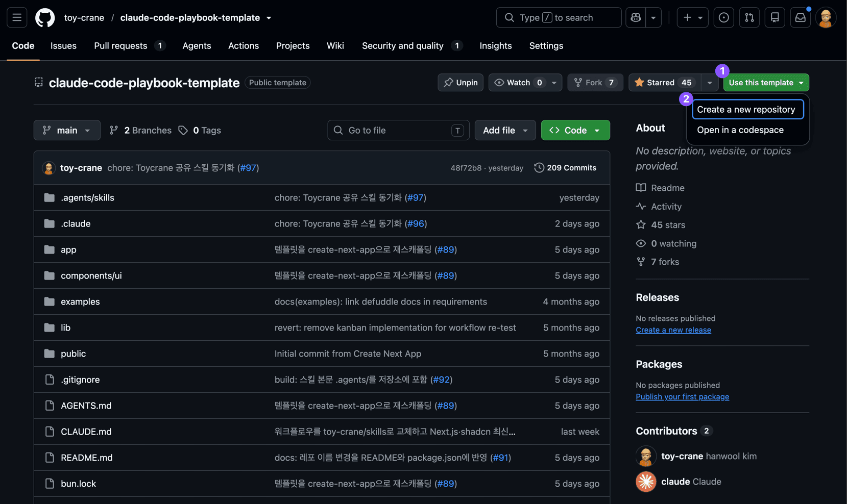Image resolution: width=847 pixels, height=504 pixels.
Task: Open the public folder
Action: (x=73, y=354)
